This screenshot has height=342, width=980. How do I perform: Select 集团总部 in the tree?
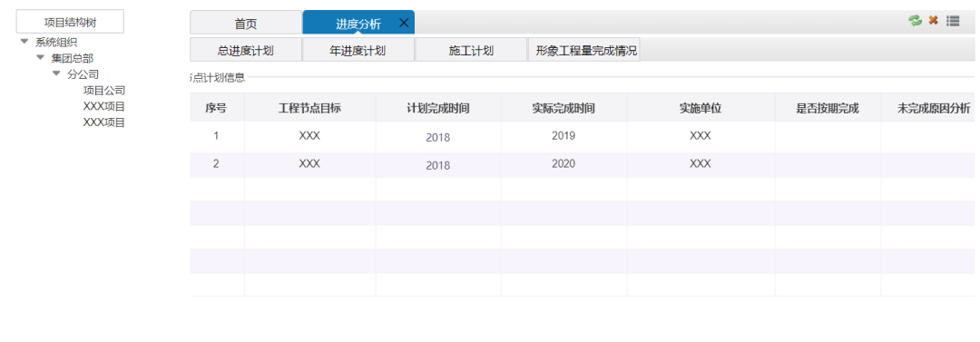73,58
